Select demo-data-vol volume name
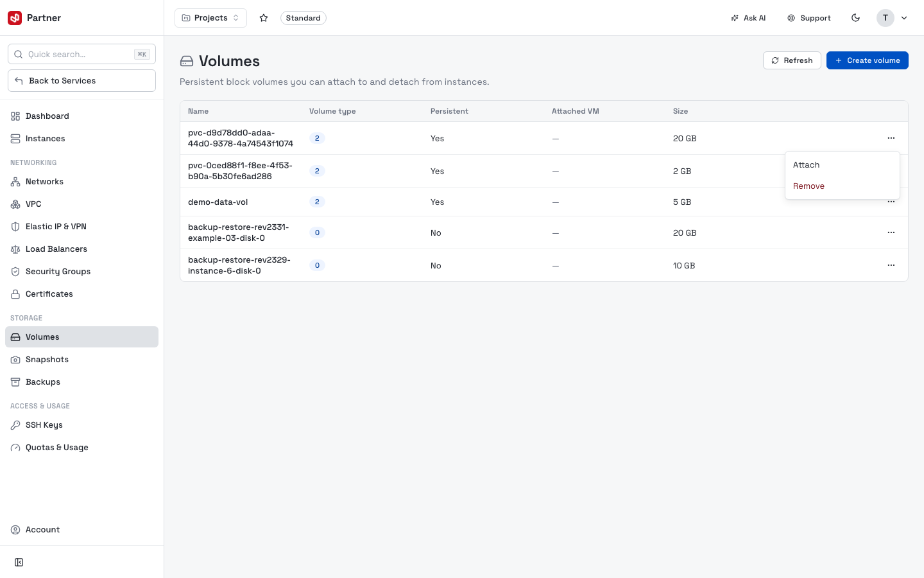The image size is (924, 578). [218, 202]
